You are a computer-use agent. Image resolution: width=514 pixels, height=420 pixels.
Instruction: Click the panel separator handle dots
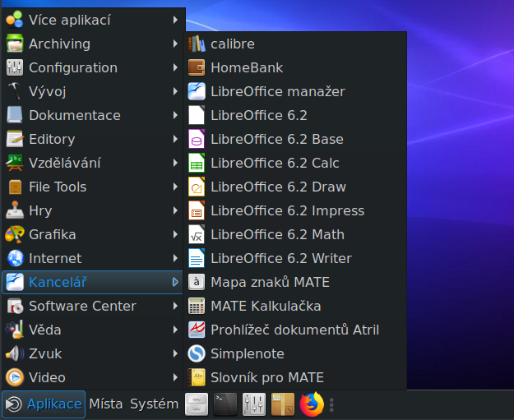[331, 404]
